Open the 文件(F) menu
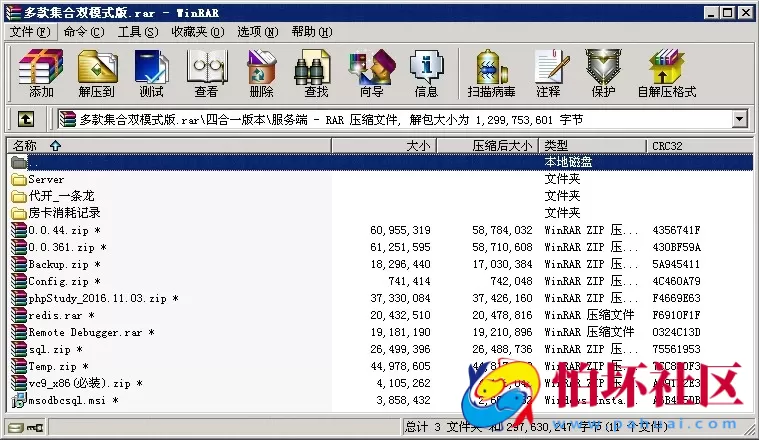The image size is (759, 440). pos(30,32)
